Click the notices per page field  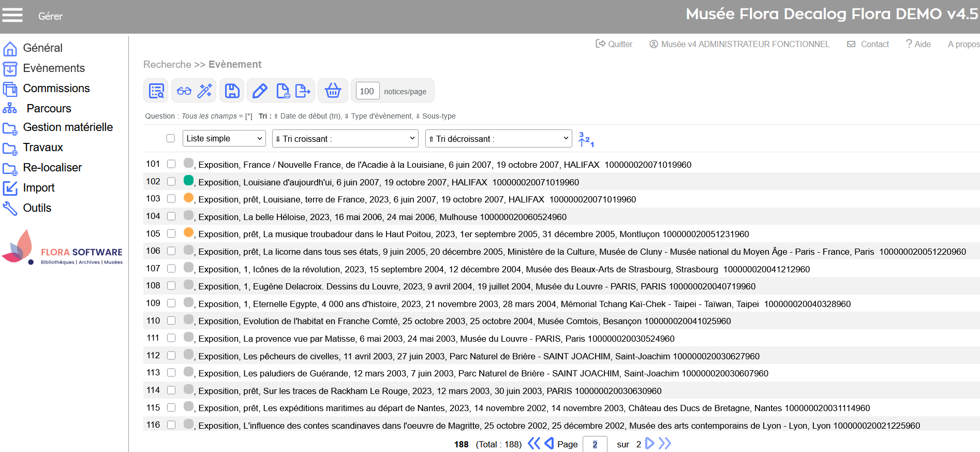[x=367, y=91]
